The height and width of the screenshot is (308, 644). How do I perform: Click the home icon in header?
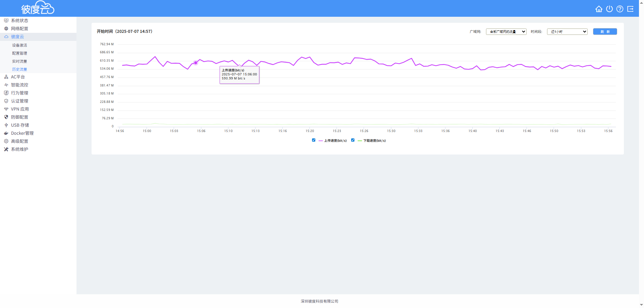(599, 9)
